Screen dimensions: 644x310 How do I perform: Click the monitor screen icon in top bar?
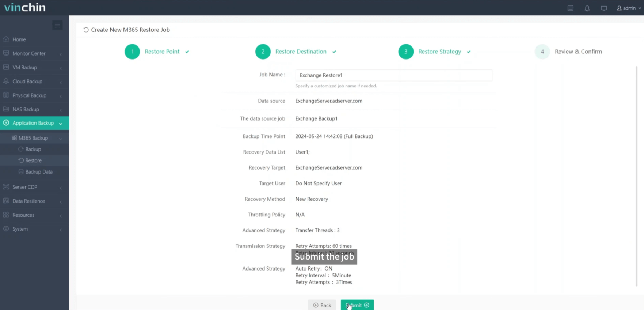tap(604, 8)
